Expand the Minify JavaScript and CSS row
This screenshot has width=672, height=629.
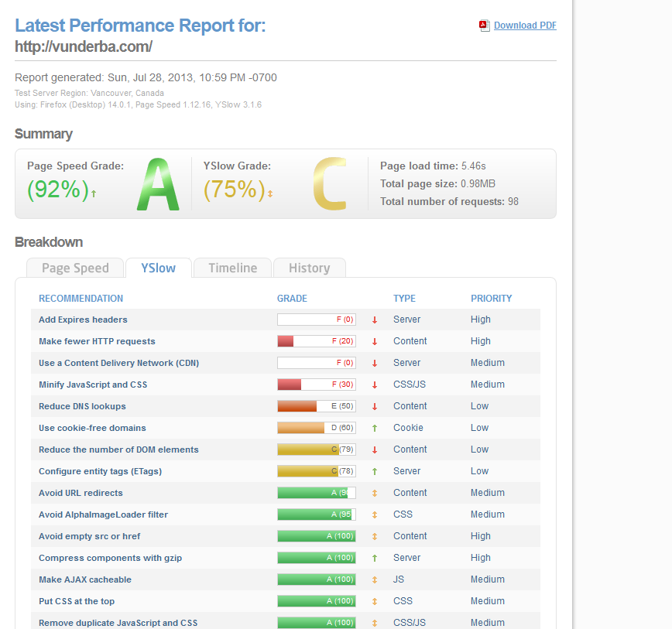[93, 385]
